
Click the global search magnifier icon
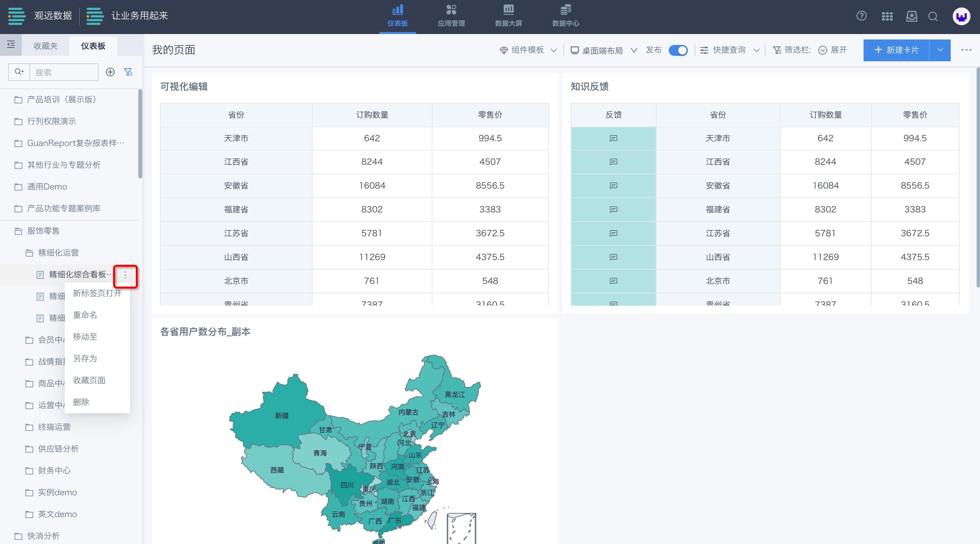(933, 16)
